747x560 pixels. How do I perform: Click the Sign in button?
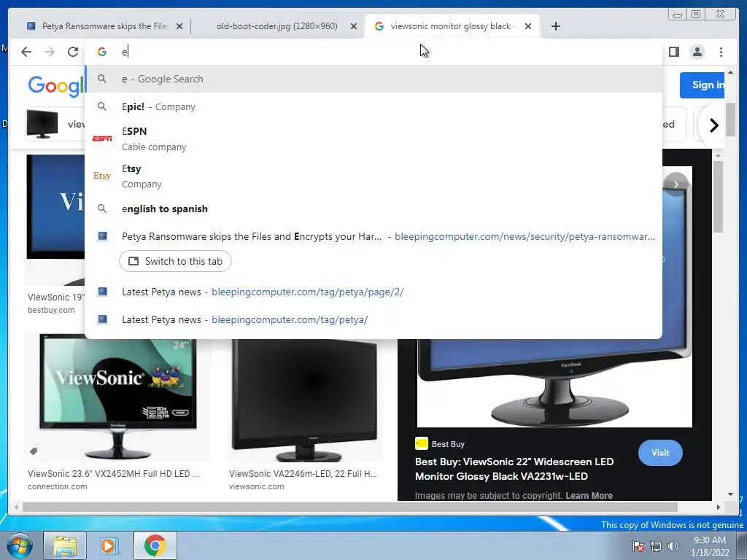point(703,85)
